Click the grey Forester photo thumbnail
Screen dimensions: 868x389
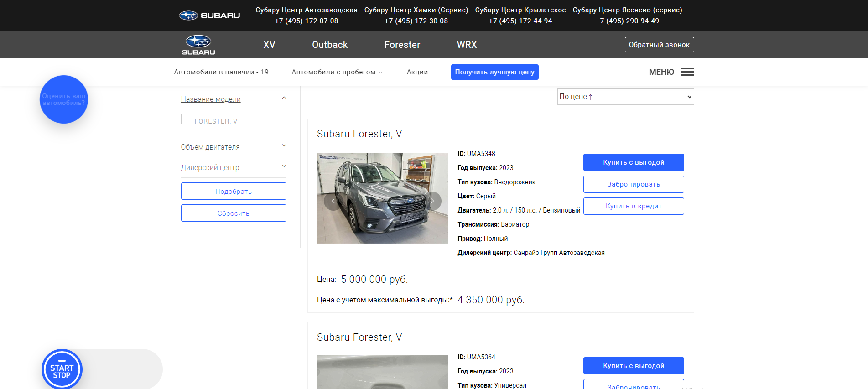(x=383, y=198)
